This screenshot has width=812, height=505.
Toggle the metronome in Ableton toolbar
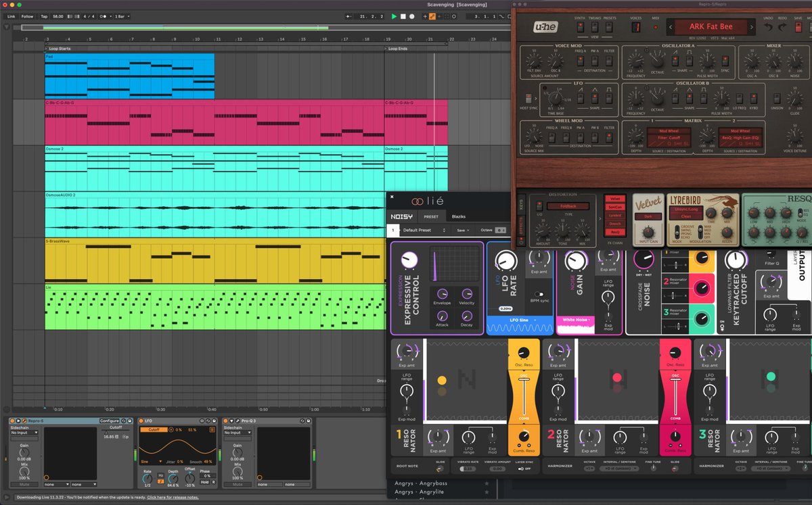click(104, 16)
